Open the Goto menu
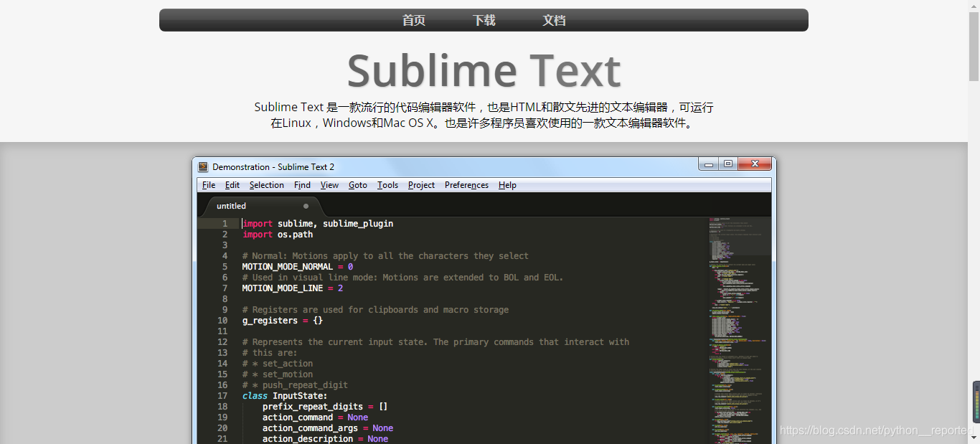 point(358,185)
